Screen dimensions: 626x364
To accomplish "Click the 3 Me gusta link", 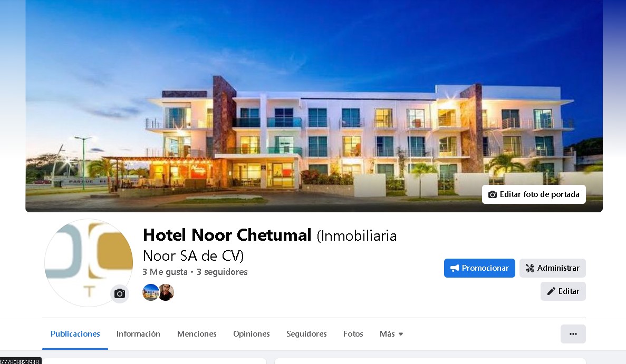I will [165, 272].
